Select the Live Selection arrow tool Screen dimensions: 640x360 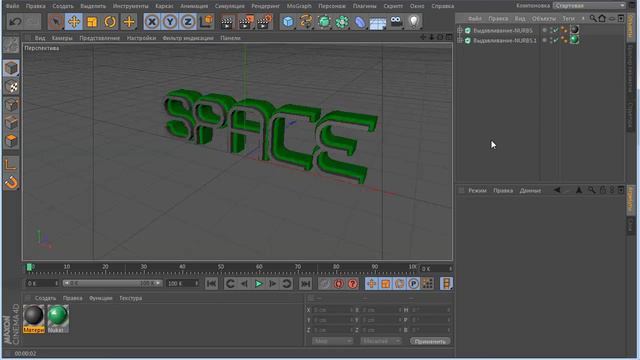click(x=56, y=22)
